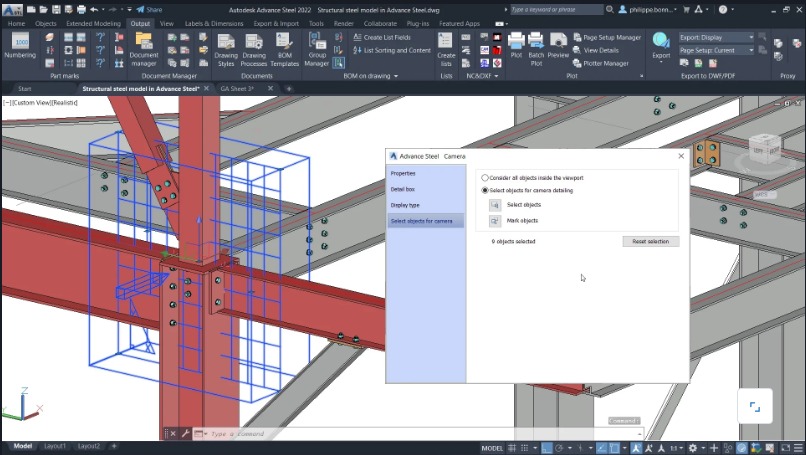The image size is (806, 455).
Task: Toggle MODEL space button in status bar
Action: [492, 448]
